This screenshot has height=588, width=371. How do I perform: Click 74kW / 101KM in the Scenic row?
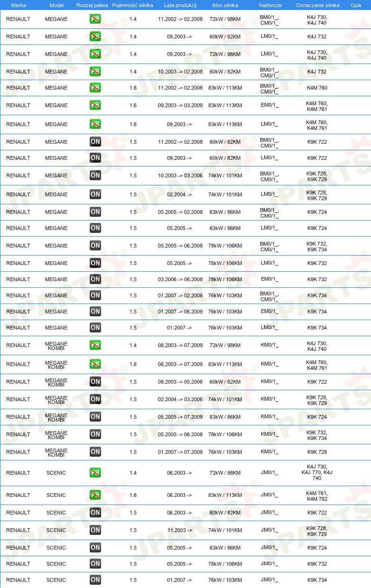point(225,531)
